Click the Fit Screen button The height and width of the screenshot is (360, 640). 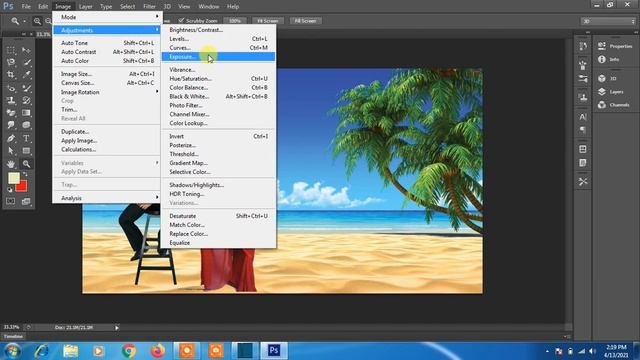[267, 21]
